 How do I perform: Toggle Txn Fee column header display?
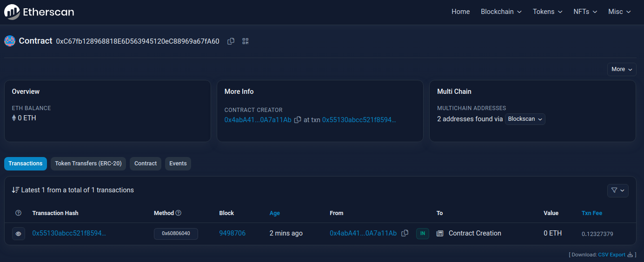coord(592,213)
